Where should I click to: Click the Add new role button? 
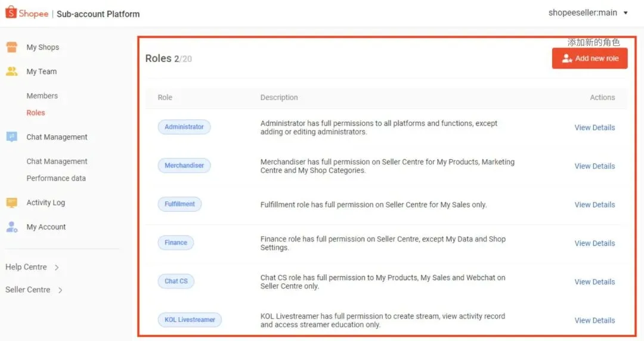coord(590,58)
